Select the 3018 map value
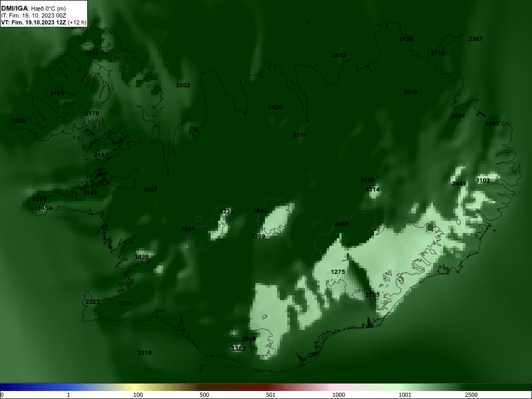The height and width of the screenshot is (399, 532). [411, 92]
